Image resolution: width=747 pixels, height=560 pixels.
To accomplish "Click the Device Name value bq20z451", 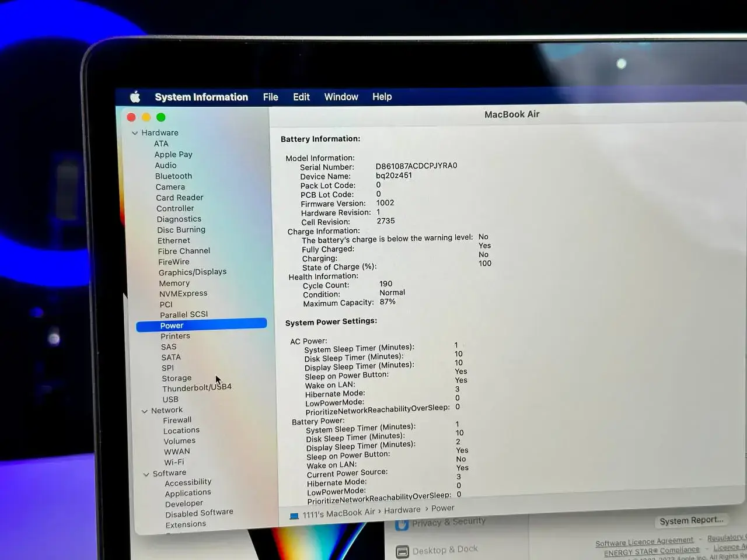I will [394, 175].
